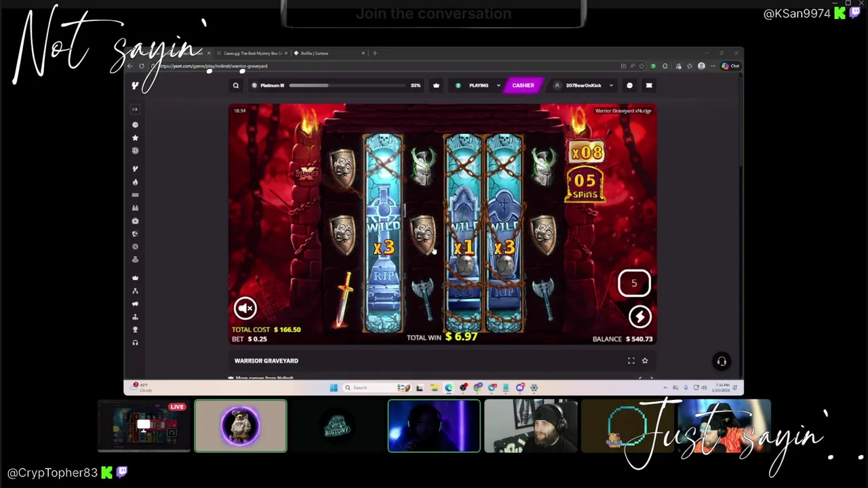
Task: Select the bearded man with headphones thumbnail
Action: (x=531, y=426)
